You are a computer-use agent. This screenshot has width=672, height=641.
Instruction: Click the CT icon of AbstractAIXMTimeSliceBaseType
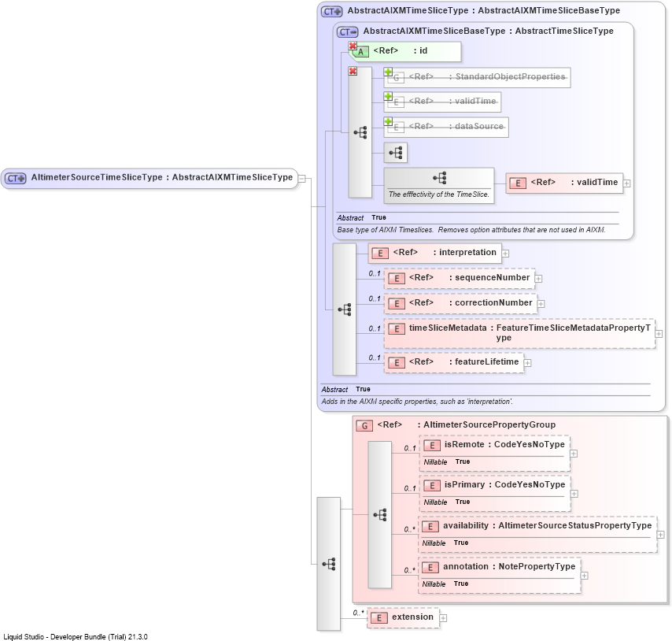point(347,31)
